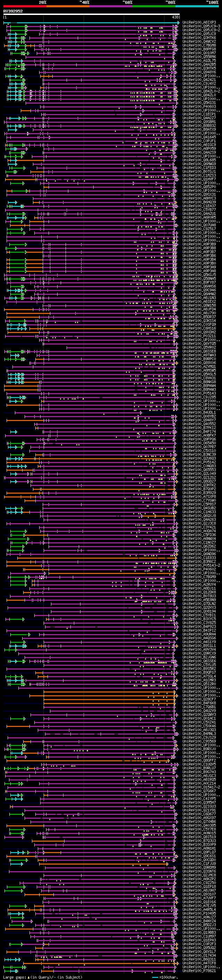This screenshot has width=222, height=980.
Task: Click the UniRef100_Q5KG31 label
Action: coord(199,103)
